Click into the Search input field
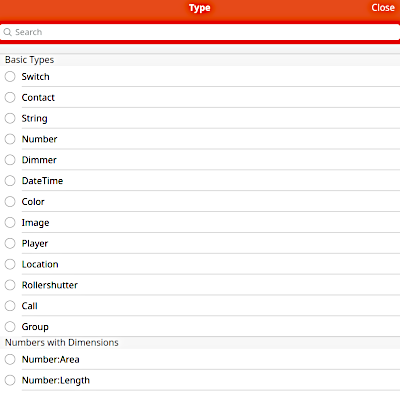This screenshot has height=394, width=400. [200, 32]
